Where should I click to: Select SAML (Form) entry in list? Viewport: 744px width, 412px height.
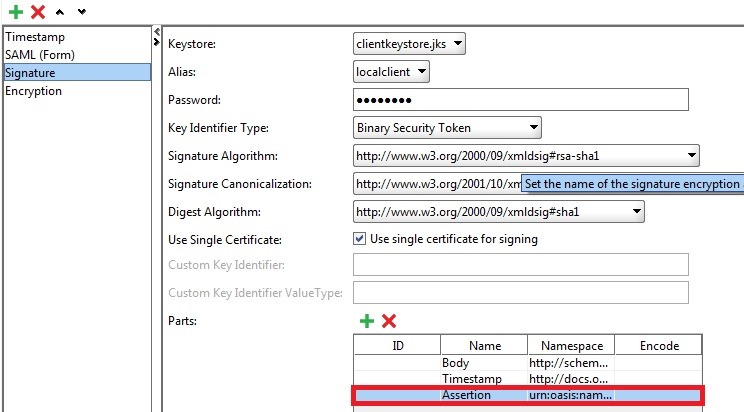coord(40,54)
